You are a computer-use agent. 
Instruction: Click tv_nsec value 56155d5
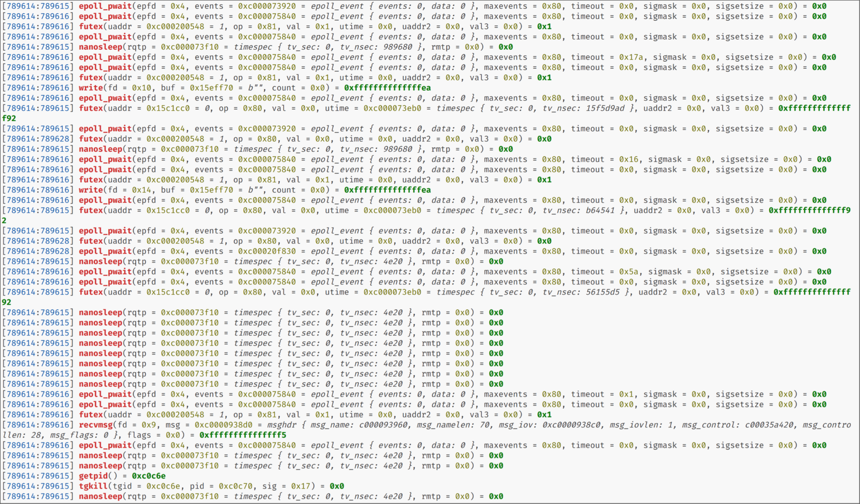pyautogui.click(x=603, y=292)
